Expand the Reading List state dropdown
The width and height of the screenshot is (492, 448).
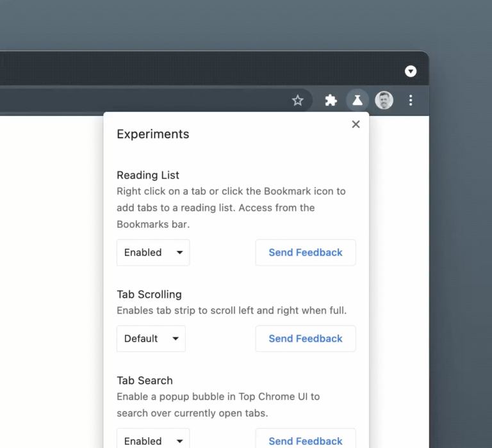click(153, 252)
